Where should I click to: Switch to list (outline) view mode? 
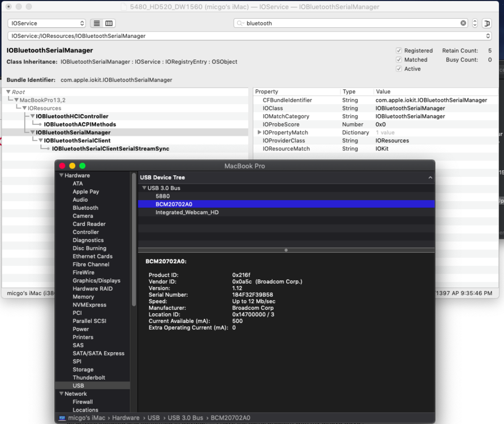pyautogui.click(x=97, y=23)
